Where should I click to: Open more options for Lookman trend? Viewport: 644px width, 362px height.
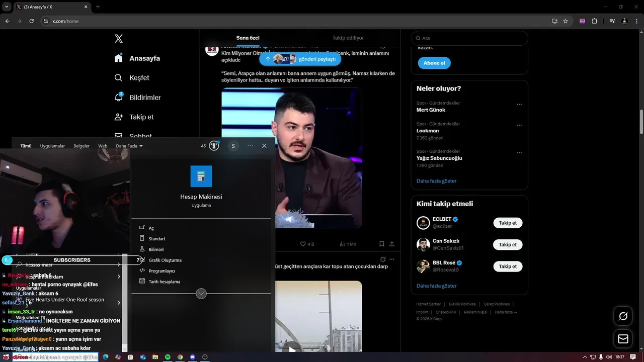(519, 125)
